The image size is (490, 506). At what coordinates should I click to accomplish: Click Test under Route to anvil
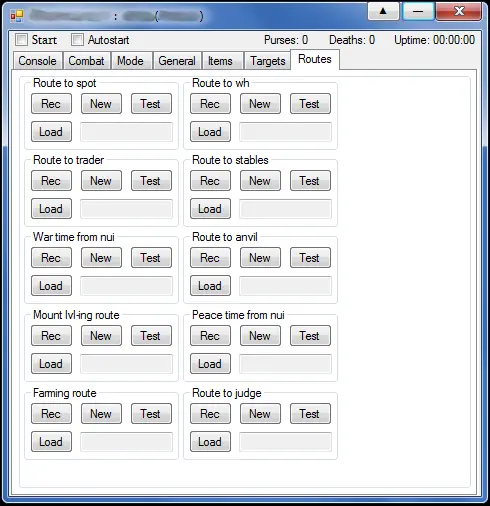click(310, 258)
